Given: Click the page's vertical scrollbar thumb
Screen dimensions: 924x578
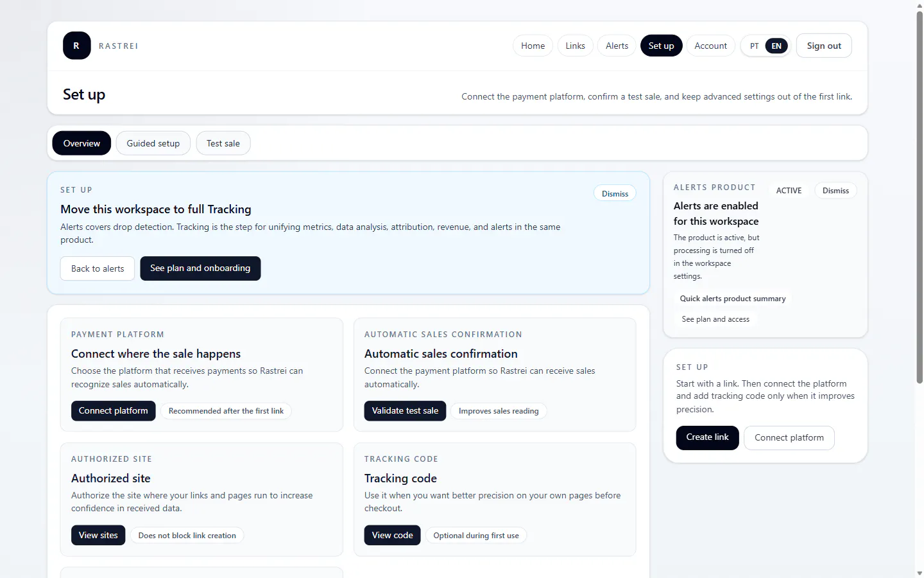Looking at the screenshot, I should (x=920, y=197).
